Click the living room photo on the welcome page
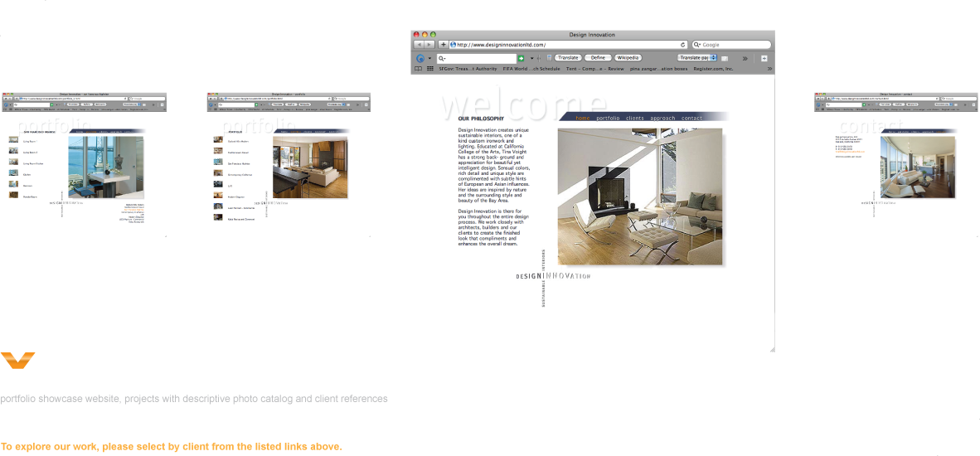 pos(640,196)
